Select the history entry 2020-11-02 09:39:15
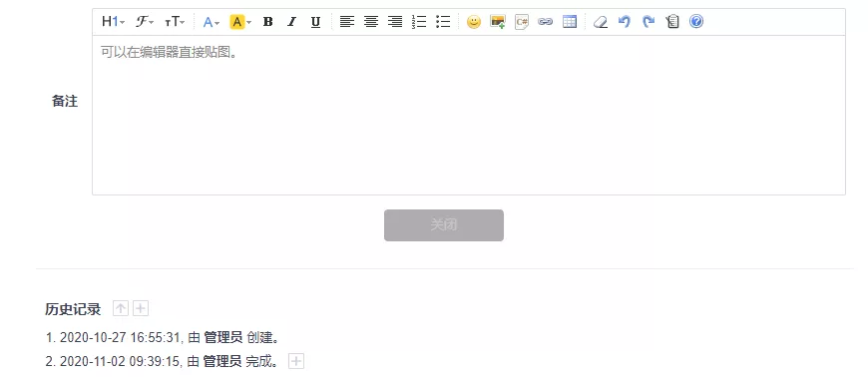The width and height of the screenshot is (868, 377). 162,361
